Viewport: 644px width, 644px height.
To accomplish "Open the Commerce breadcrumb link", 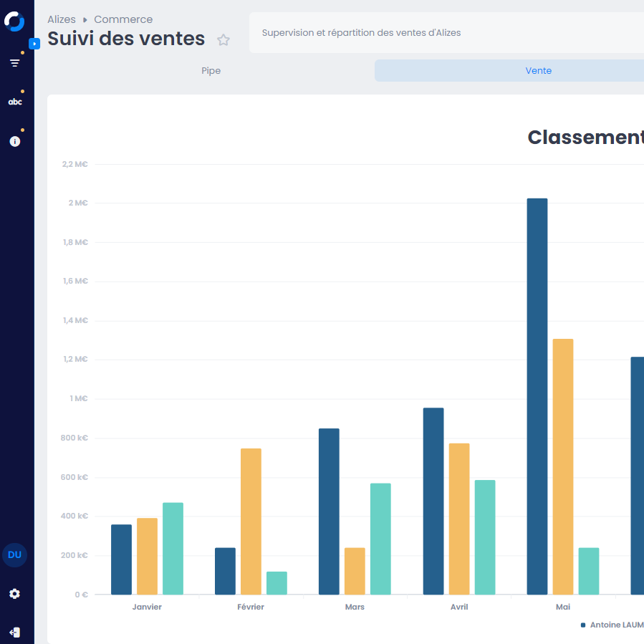I will click(123, 19).
